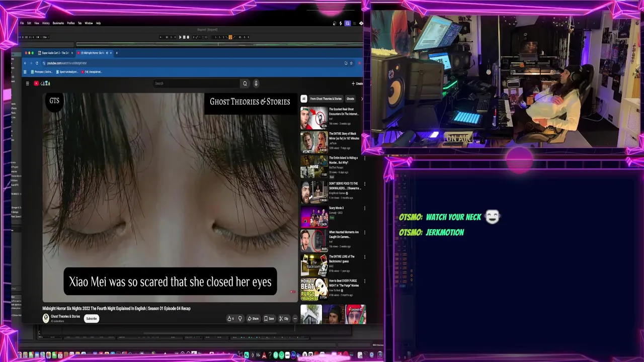Viewport: 644px width, 362px height.
Task: Open a new browser tab
Action: pyautogui.click(x=117, y=53)
